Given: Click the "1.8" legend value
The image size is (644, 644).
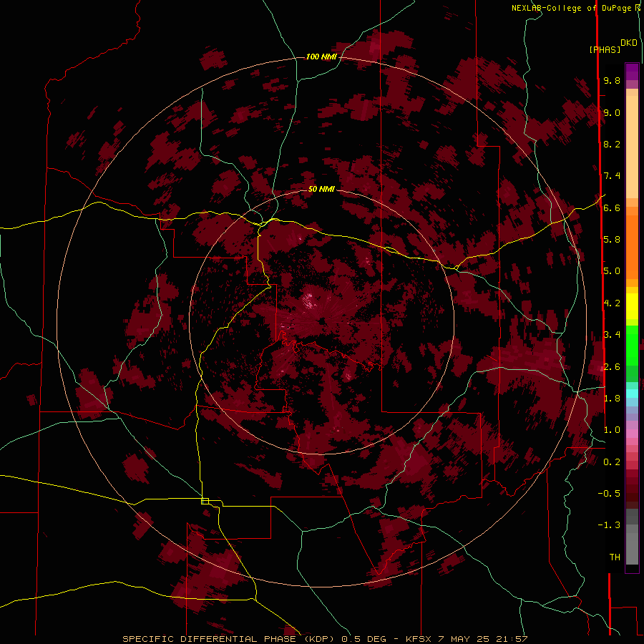Looking at the screenshot, I should click(x=612, y=399).
